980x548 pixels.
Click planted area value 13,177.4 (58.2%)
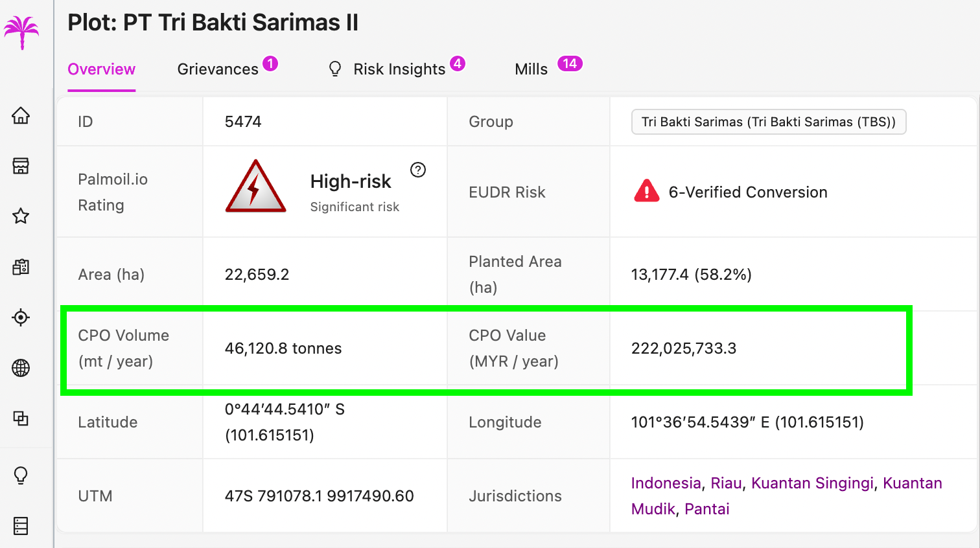point(692,275)
